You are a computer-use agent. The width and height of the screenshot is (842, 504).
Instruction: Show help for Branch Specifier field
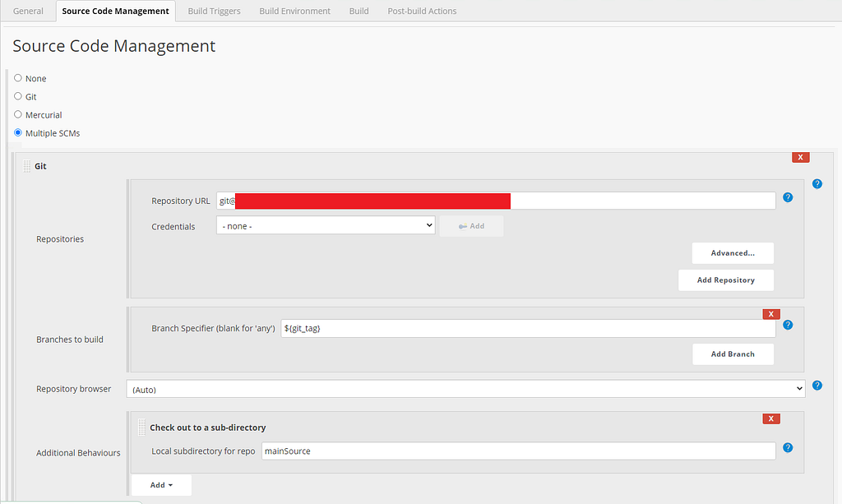pyautogui.click(x=788, y=325)
